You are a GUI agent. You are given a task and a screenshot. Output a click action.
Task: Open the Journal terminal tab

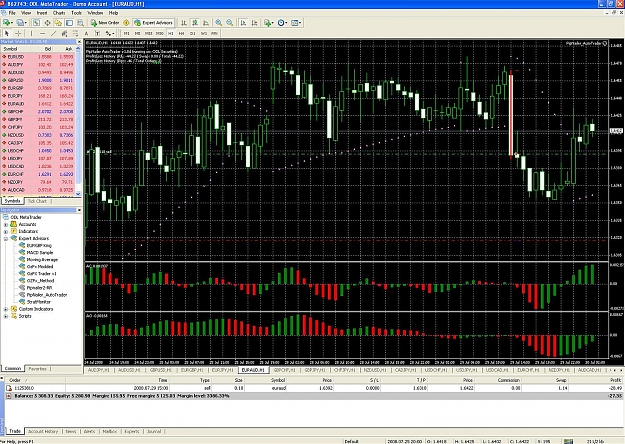(x=154, y=431)
